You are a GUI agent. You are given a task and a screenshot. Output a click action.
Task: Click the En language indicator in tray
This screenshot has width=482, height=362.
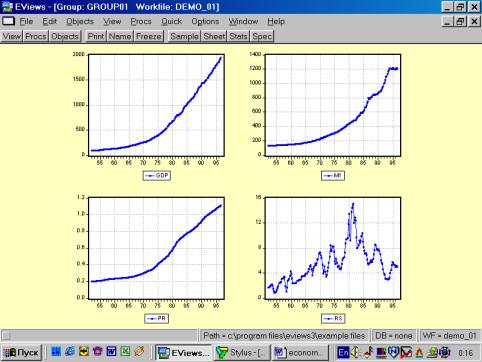343,353
